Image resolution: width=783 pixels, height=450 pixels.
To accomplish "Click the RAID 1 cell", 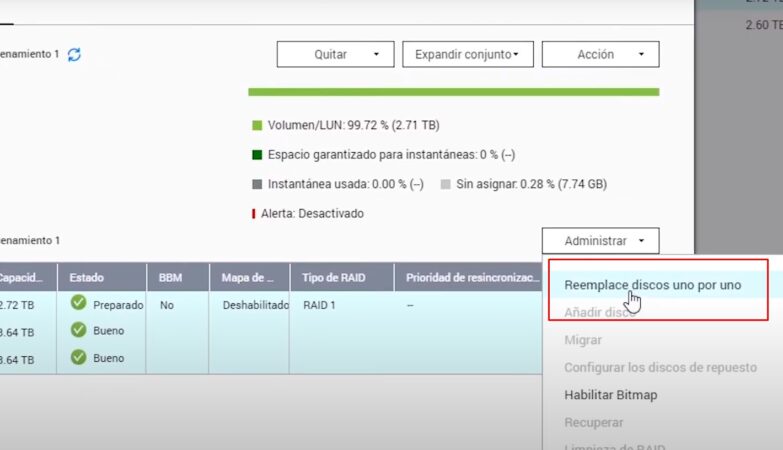I will pyautogui.click(x=319, y=305).
